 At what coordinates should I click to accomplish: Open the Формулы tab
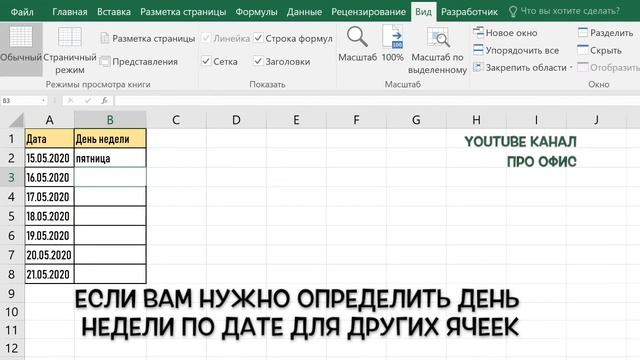(256, 11)
